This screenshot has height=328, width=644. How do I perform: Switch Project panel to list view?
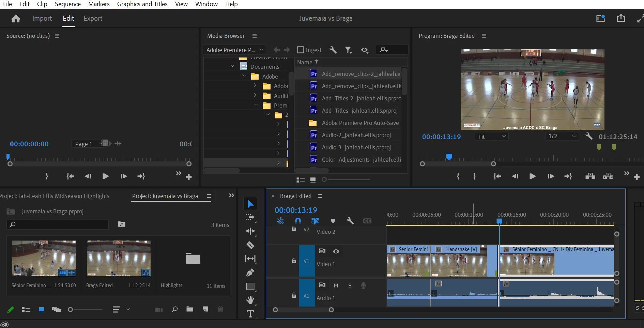point(26,310)
